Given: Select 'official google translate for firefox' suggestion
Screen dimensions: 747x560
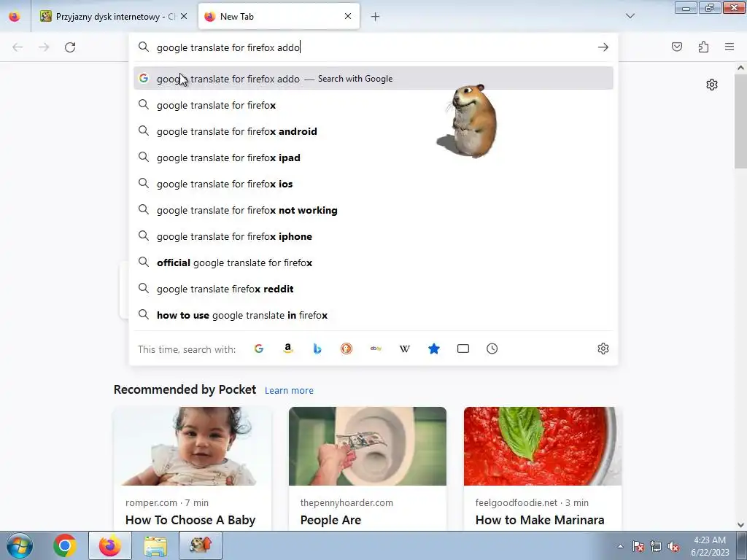Looking at the screenshot, I should tap(373, 262).
